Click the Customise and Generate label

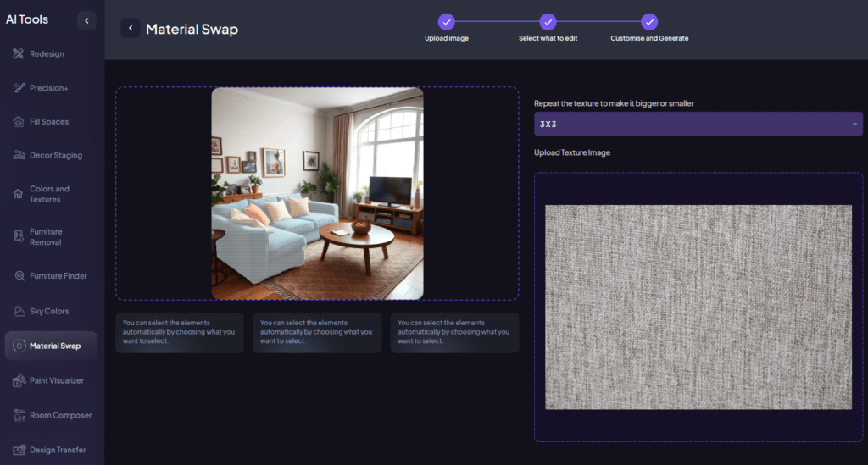point(649,38)
